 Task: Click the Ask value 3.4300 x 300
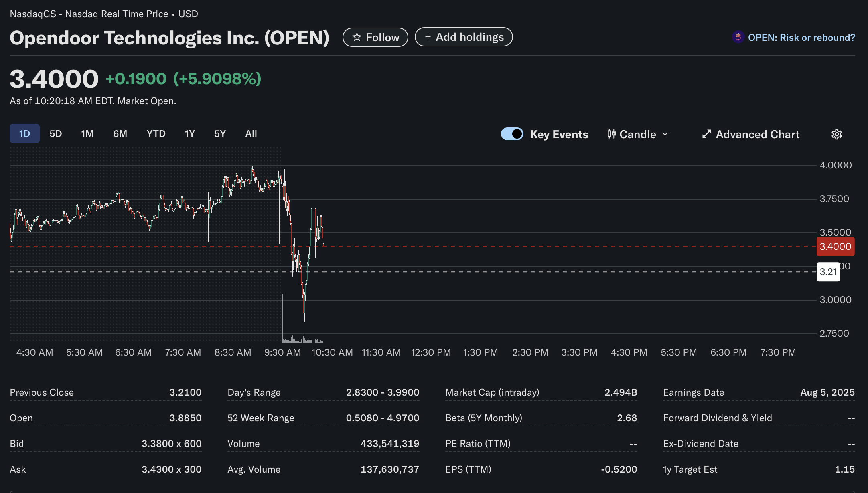click(x=172, y=469)
